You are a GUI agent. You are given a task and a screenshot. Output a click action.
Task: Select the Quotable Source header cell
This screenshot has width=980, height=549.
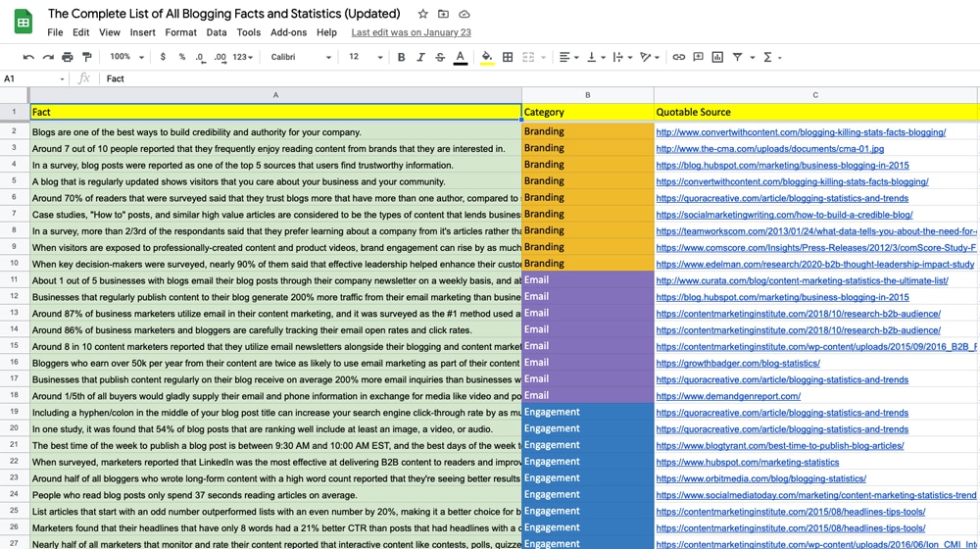click(815, 112)
